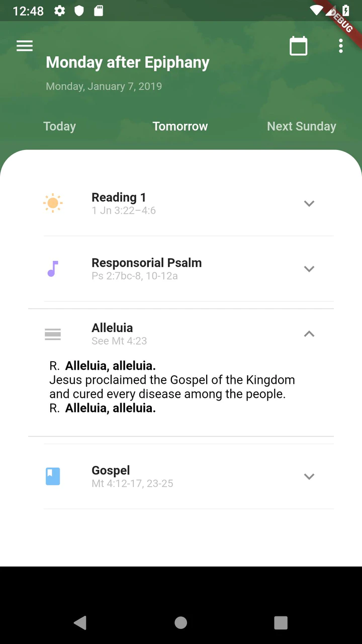Open the three-dot overflow menu
Screen dimensions: 362x644
pos(341,46)
